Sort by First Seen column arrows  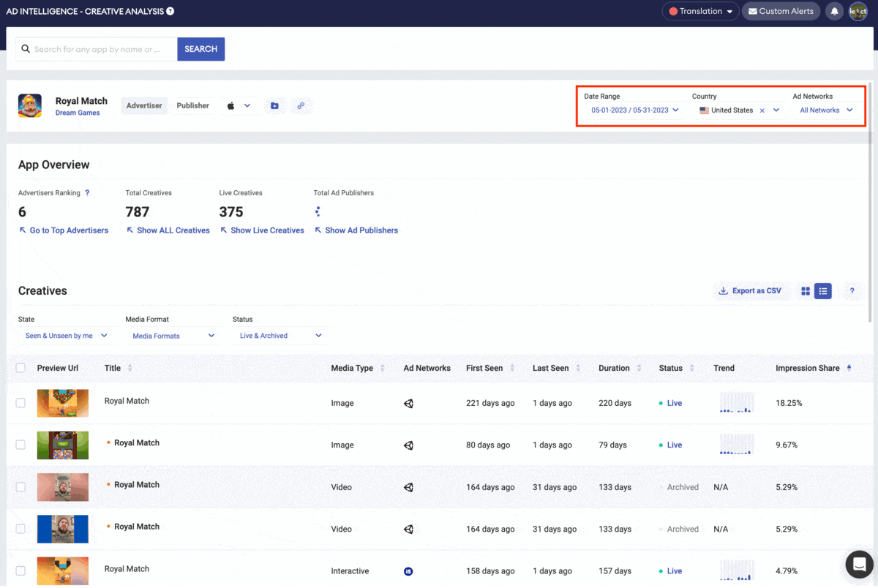pos(512,369)
